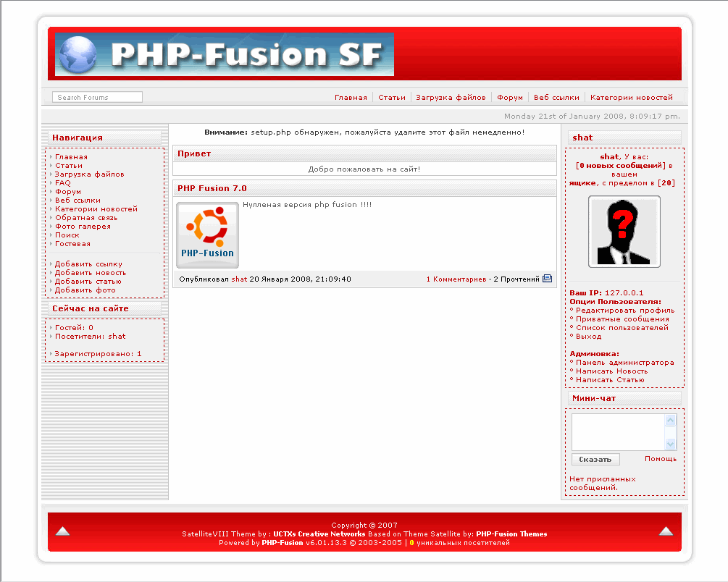Open the Помощь link in Мини-чат

660,458
